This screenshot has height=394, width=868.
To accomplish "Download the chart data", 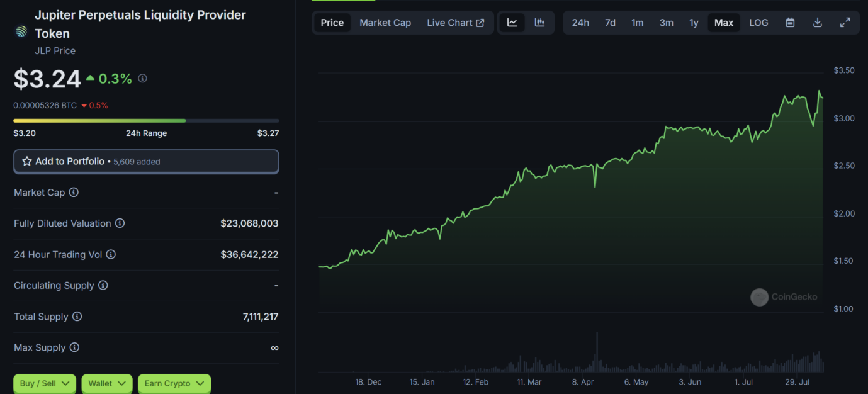I will coord(818,23).
